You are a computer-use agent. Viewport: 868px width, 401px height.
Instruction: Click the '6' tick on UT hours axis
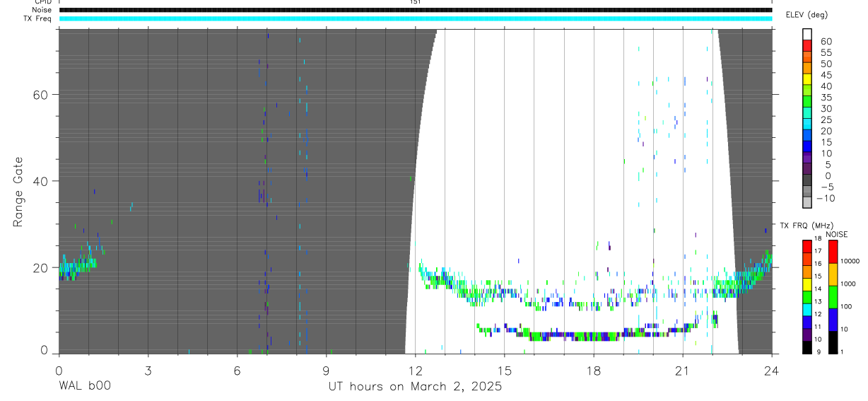237,370
